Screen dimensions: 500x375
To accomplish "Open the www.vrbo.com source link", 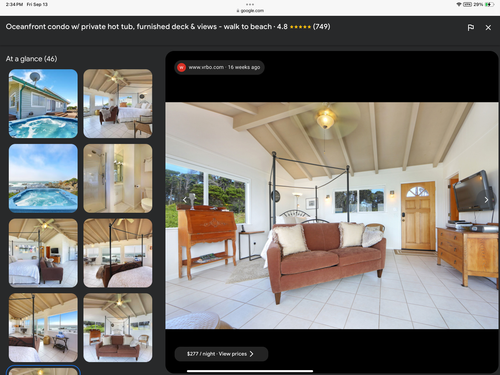I will (x=219, y=67).
